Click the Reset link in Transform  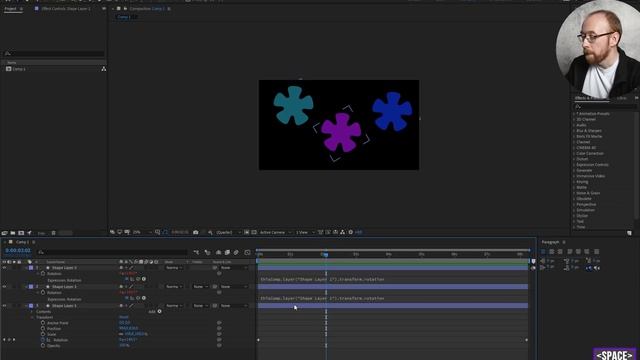(124, 317)
